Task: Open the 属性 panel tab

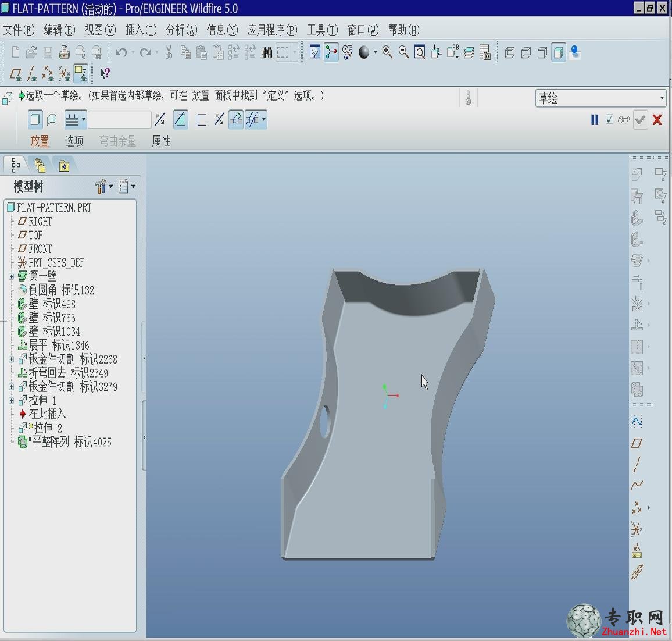Action: pyautogui.click(x=162, y=141)
